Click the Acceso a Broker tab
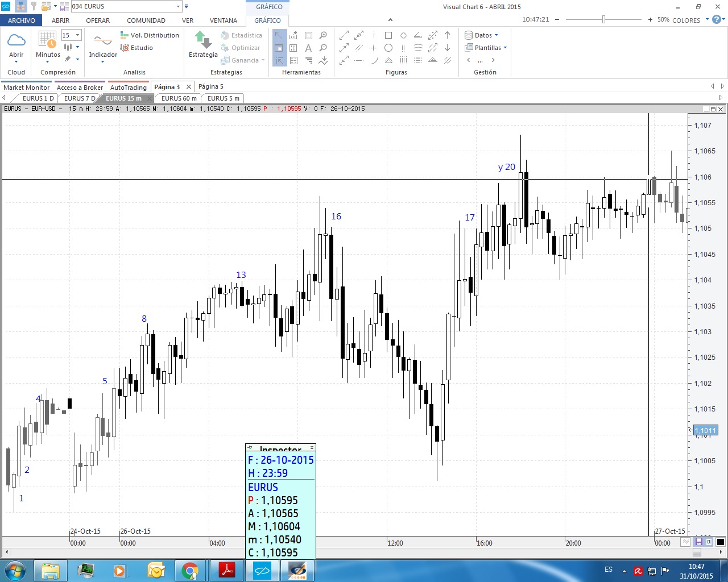 [x=80, y=88]
